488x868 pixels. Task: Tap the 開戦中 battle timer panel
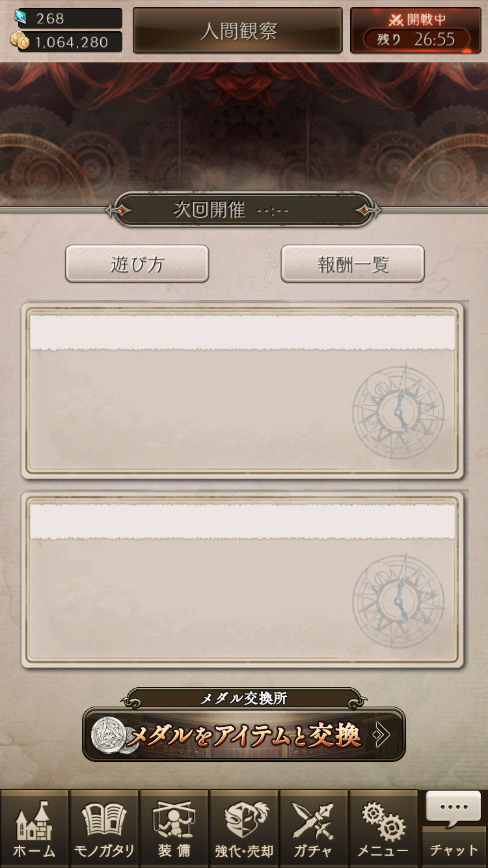(416, 31)
